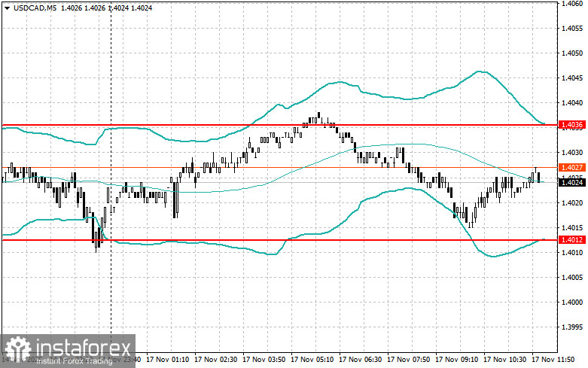
Task: Click the 1.4020 price scale label
Action: [572, 202]
